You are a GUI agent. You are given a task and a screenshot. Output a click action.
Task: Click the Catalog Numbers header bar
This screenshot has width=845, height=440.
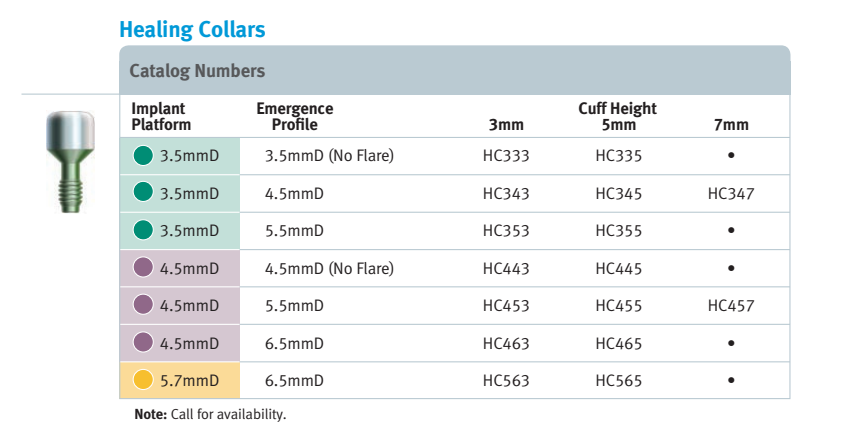tap(454, 70)
